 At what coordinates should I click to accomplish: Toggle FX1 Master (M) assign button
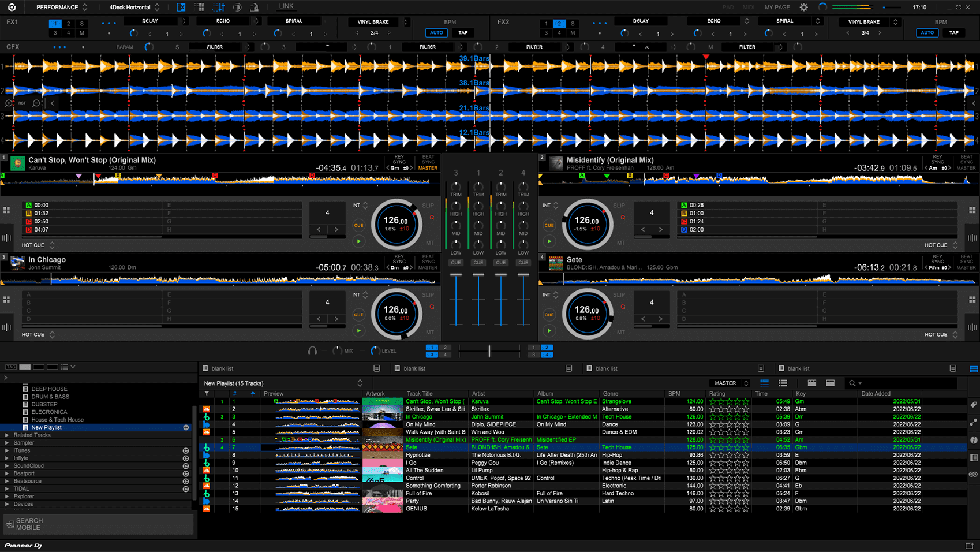click(81, 33)
